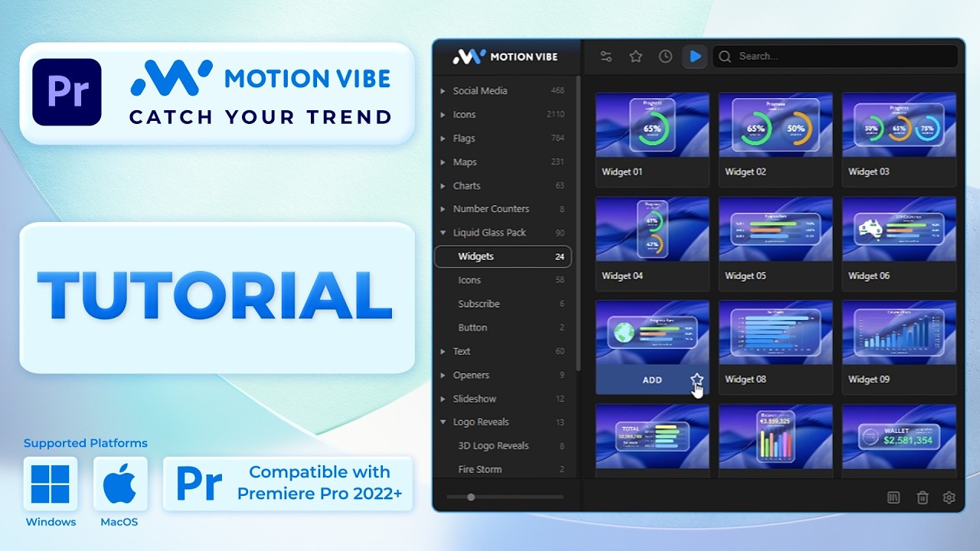This screenshot has width=980, height=551.
Task: Open the Widget 06 thumbnail
Action: tap(899, 229)
